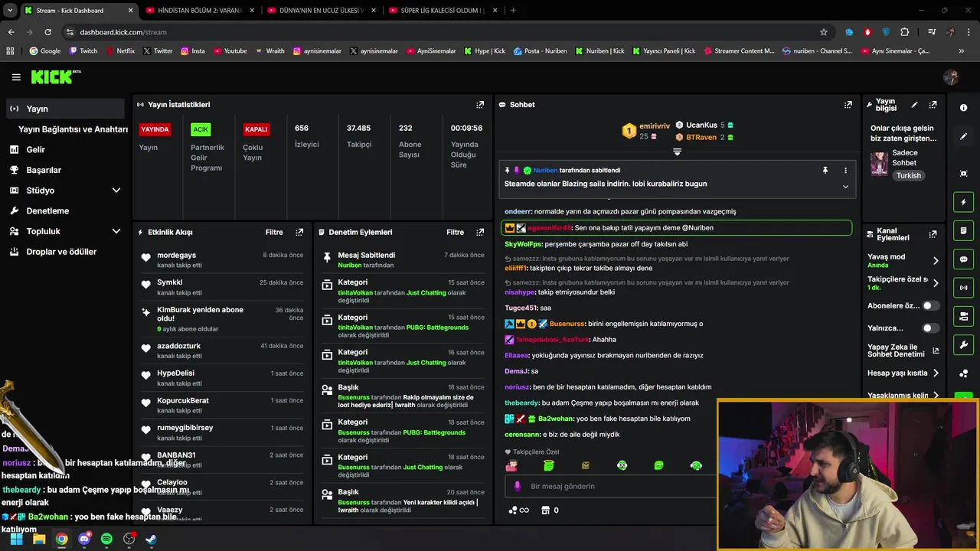Open the Hype | Kick bookmark
The height and width of the screenshot is (551, 980).
pyautogui.click(x=485, y=51)
